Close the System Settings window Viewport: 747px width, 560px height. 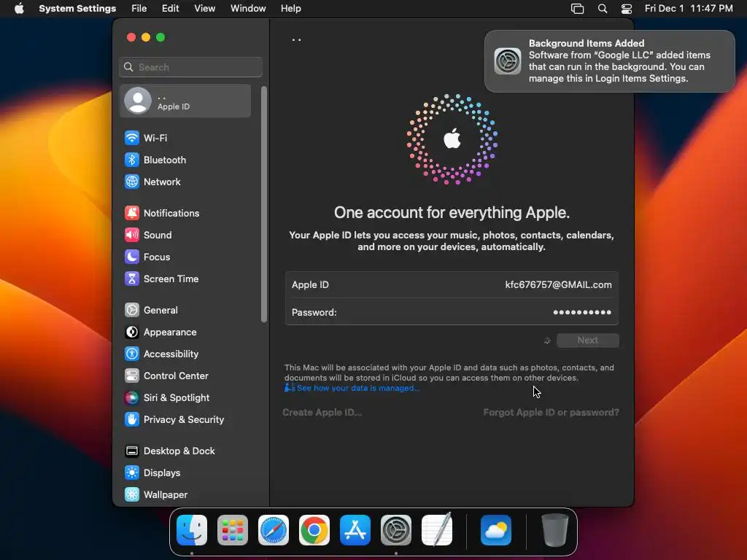131,37
